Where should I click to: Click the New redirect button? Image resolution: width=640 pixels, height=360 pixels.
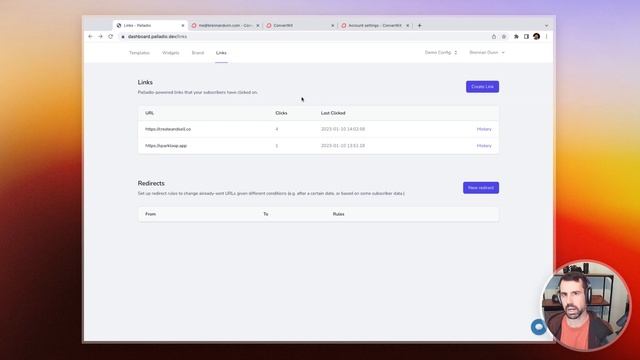[x=481, y=188]
